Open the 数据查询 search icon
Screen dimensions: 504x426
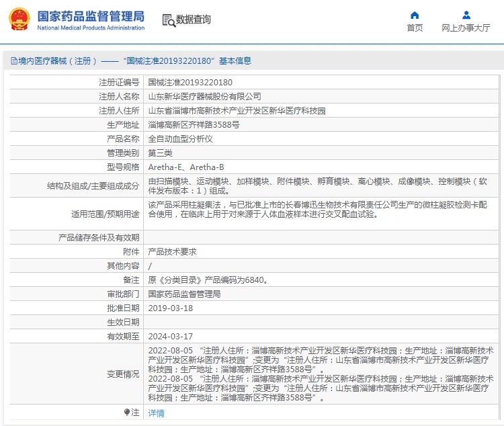pos(169,20)
